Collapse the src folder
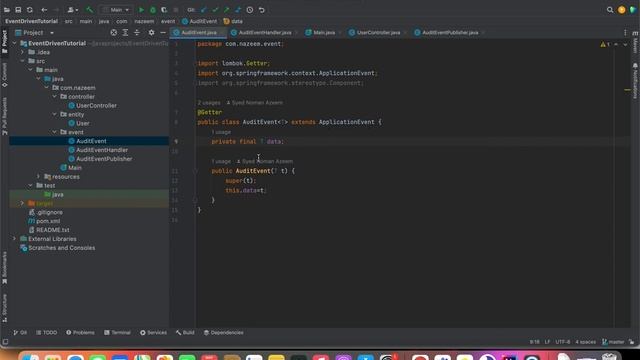640x360 pixels. (22, 61)
